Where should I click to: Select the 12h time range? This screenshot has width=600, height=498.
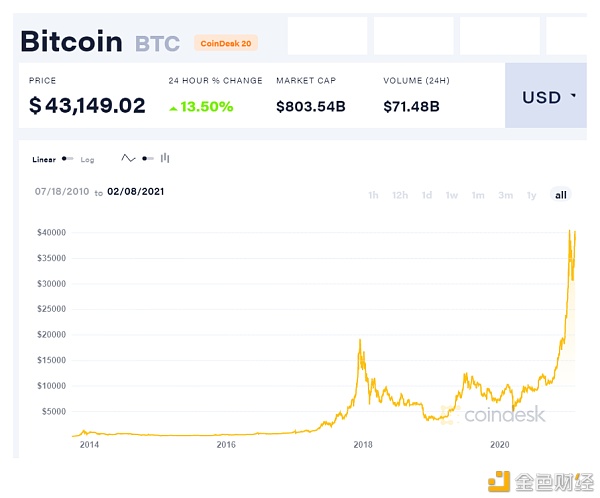click(400, 195)
